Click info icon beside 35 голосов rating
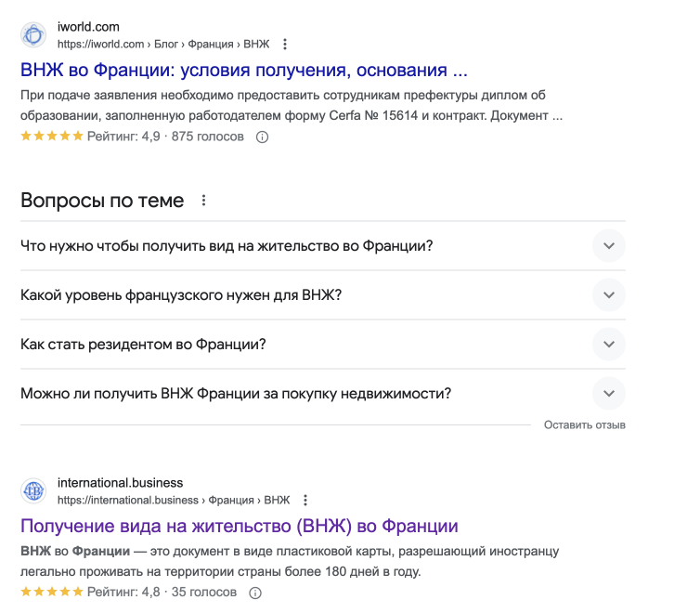The image size is (700, 613). point(255,593)
